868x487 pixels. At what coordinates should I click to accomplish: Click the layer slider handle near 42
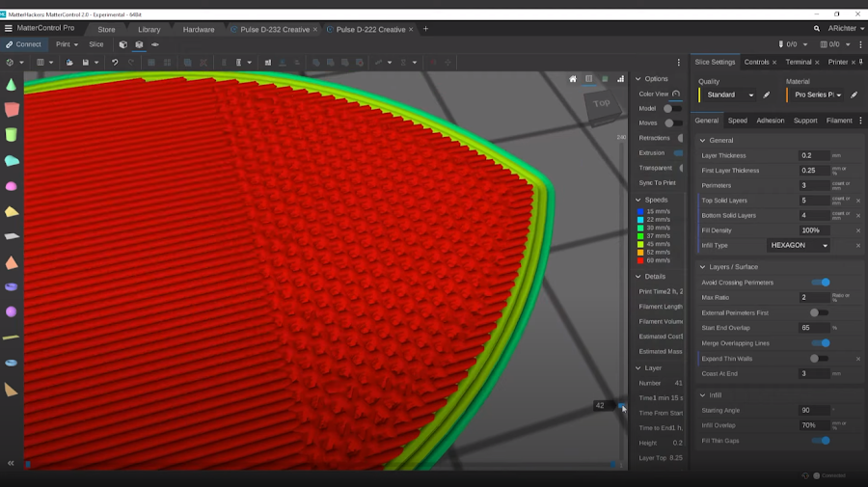622,406
